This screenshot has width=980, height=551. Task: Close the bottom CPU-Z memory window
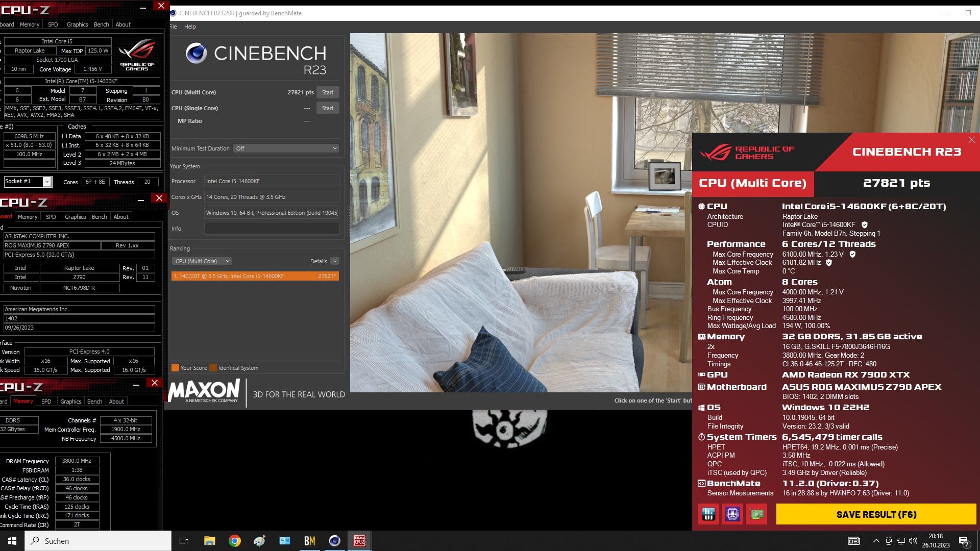[x=155, y=383]
